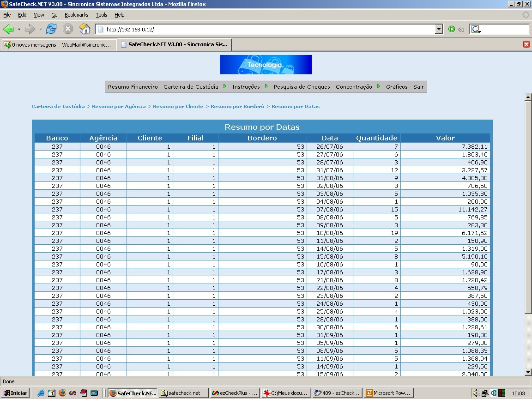Close the current tab with red X
This screenshot has width=532, height=399.
pos(526,44)
